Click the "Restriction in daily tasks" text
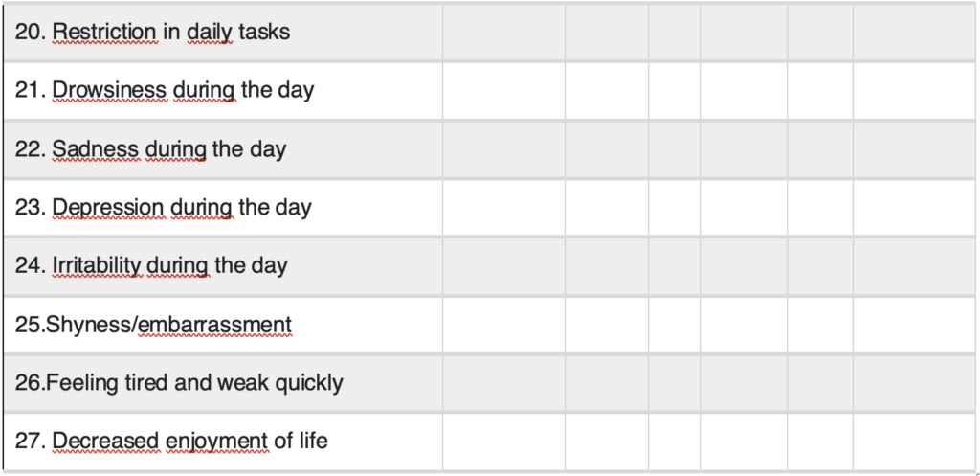Viewport: 980px width, 476px height. [152, 33]
